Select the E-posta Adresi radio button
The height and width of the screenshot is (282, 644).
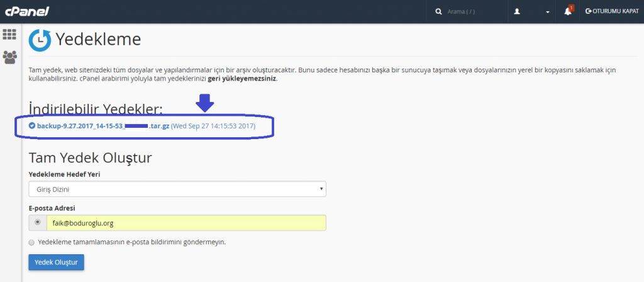coord(38,222)
